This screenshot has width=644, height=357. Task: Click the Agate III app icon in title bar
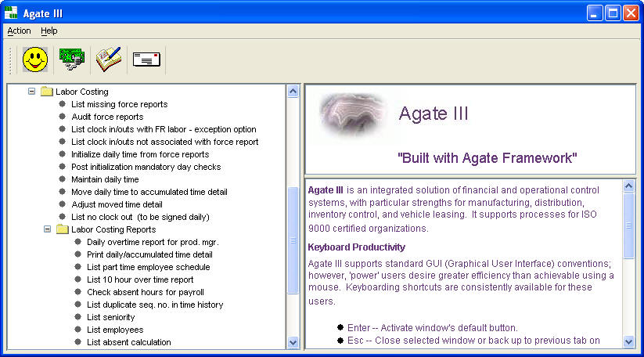coord(11,13)
